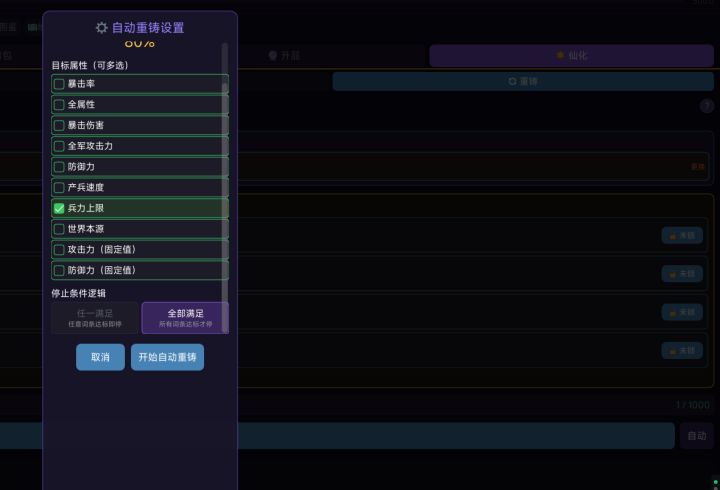Tick the 世界本源 checkbox

tap(59, 229)
